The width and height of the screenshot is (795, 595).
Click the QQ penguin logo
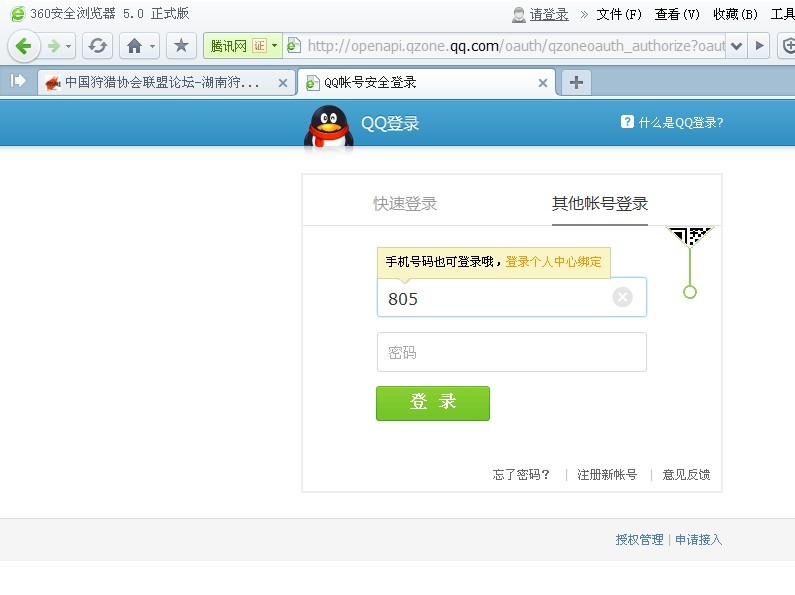click(x=329, y=128)
